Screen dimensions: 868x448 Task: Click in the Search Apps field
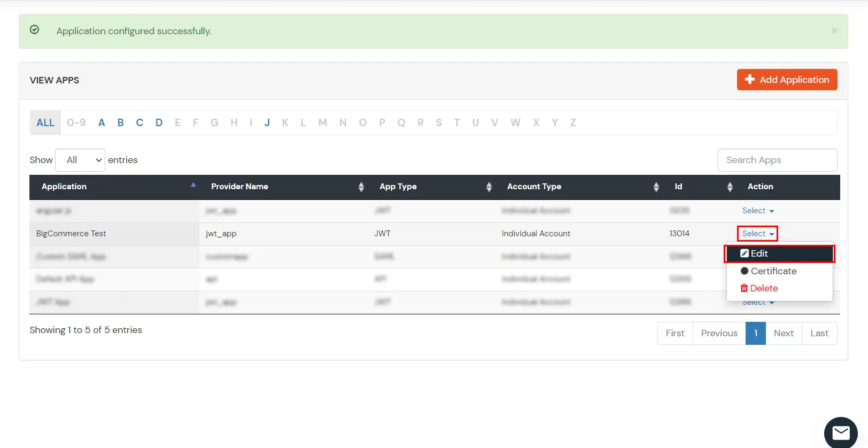777,160
